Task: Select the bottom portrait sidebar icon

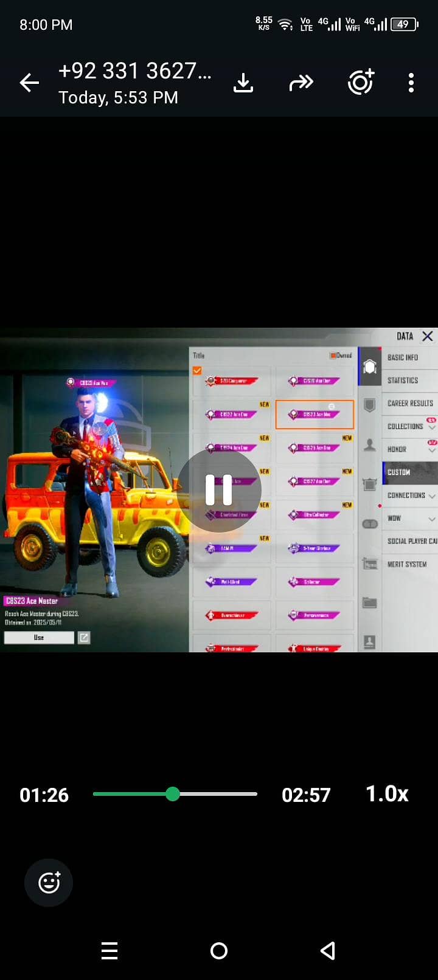Action: pos(370,641)
